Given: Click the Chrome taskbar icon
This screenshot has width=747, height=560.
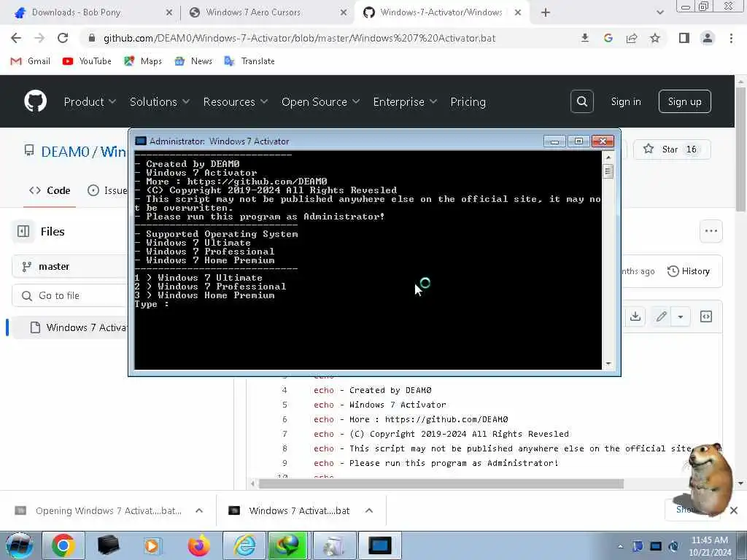Looking at the screenshot, I should [x=63, y=545].
